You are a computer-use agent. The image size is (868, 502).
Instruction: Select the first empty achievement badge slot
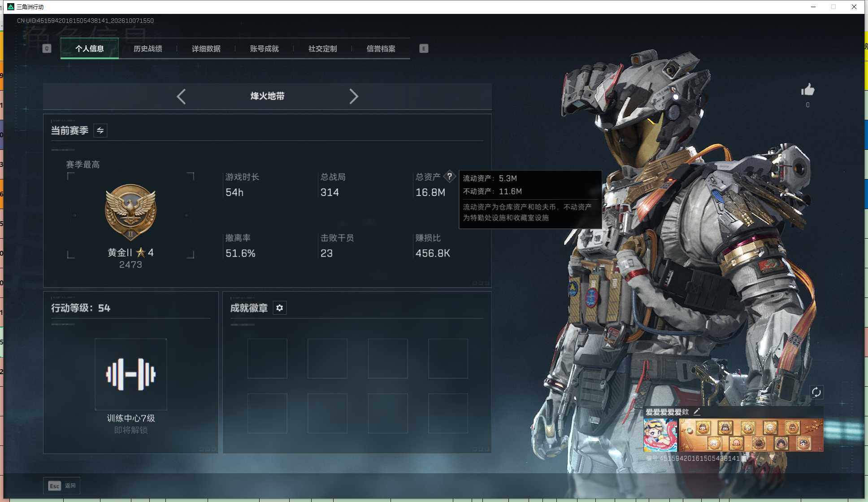pos(267,358)
